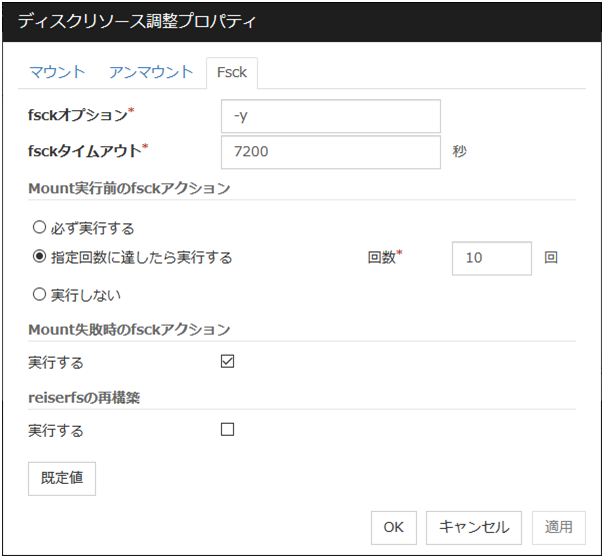Screen dimensions: 604x558
Task: Choose the 指定回数に達したら実行する radio option
Action: point(39,258)
